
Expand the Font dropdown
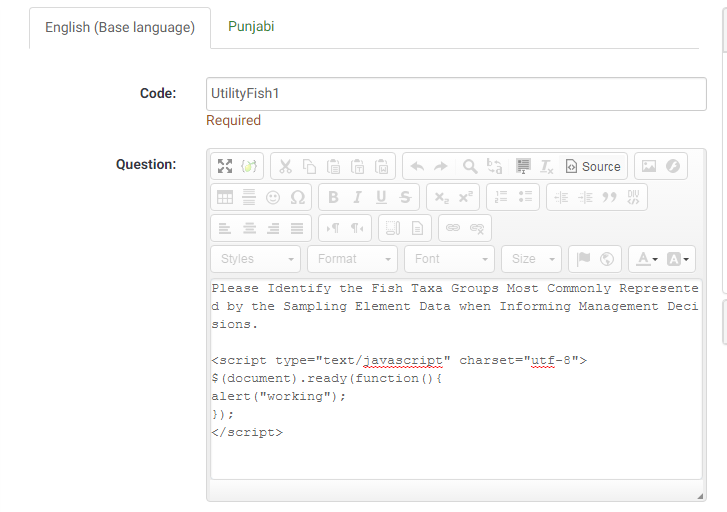[x=449, y=259]
